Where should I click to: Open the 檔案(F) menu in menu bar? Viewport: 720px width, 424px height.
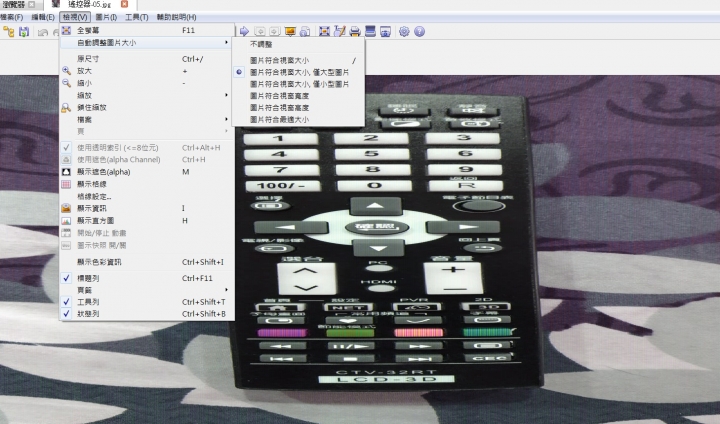pyautogui.click(x=11, y=17)
